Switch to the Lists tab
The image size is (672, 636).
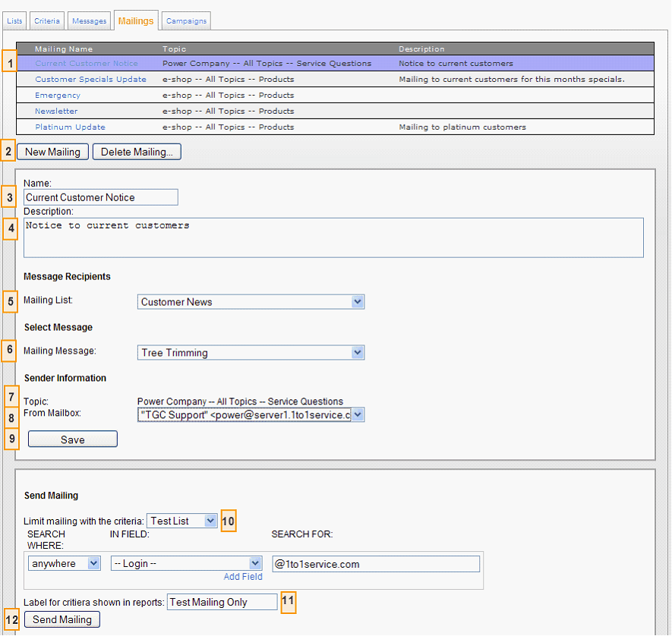pyautogui.click(x=15, y=20)
